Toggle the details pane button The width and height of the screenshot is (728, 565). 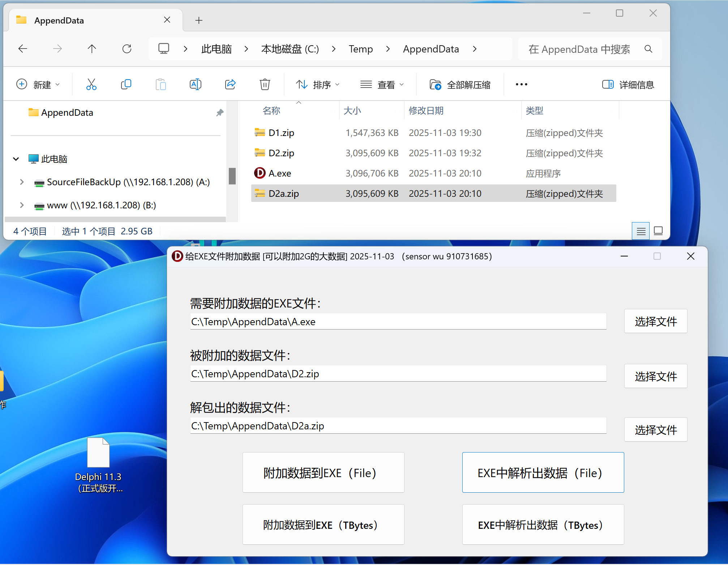(x=628, y=85)
